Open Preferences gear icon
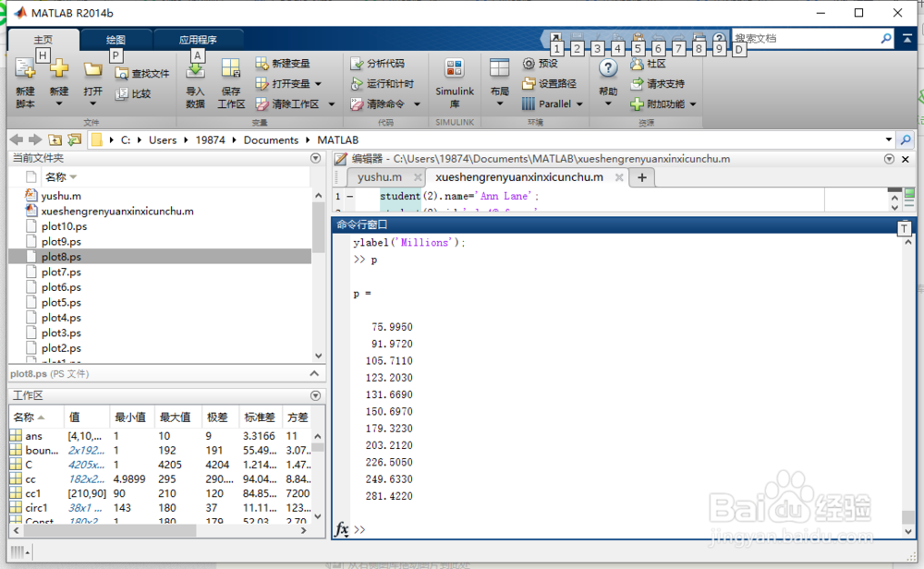 point(529,63)
